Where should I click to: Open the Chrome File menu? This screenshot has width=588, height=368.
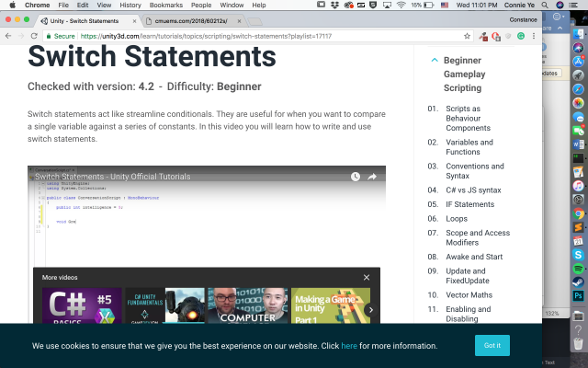[x=63, y=5]
